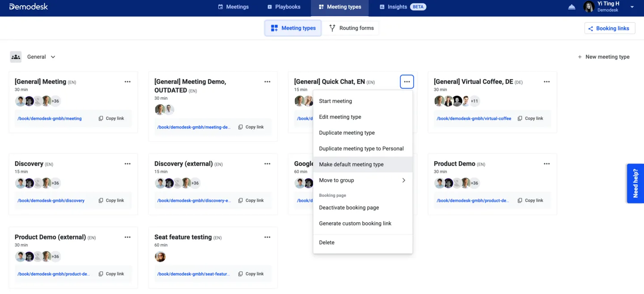644x294 pixels.
Task: Choose Start meeting from the menu
Action: 363,101
